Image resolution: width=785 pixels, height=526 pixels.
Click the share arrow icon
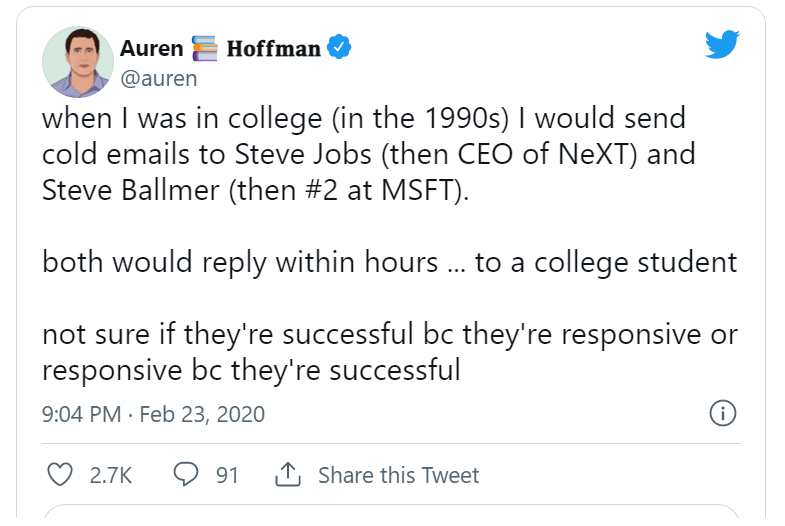pos(288,474)
